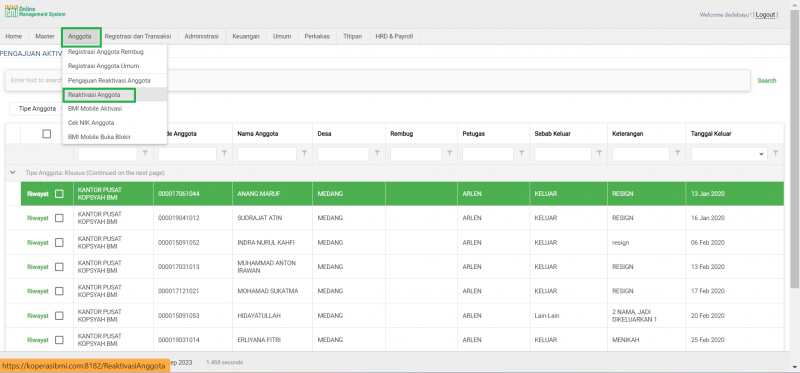
Task: Click the BMI Online Management System logo
Action: pyautogui.click(x=35, y=12)
